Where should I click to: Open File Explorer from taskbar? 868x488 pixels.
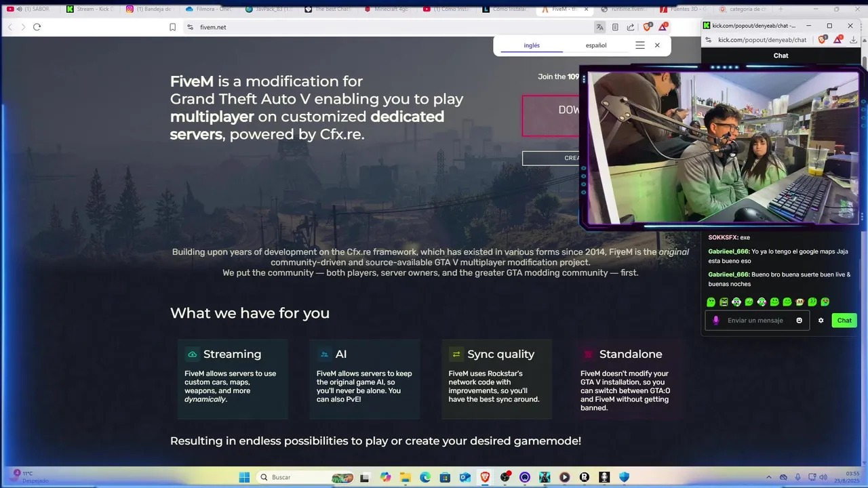point(405,477)
